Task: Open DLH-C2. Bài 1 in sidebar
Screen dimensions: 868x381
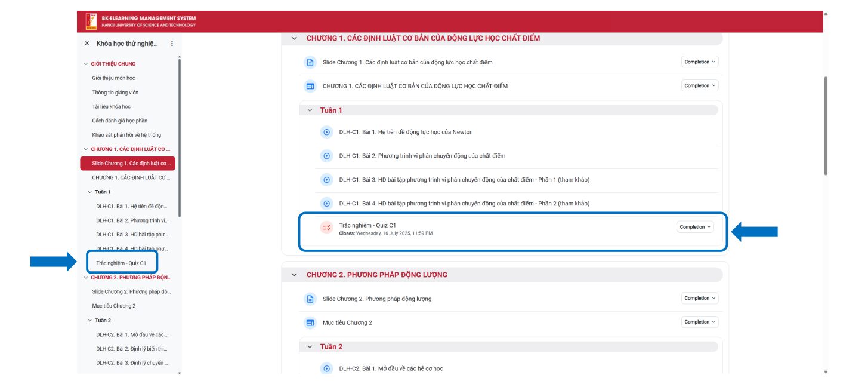Action: (x=132, y=335)
